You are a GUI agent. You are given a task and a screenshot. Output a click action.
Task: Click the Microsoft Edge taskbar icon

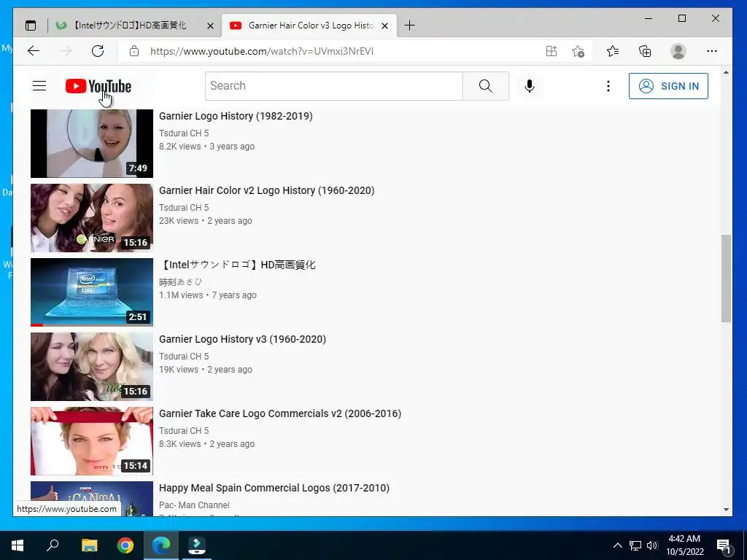point(161,545)
